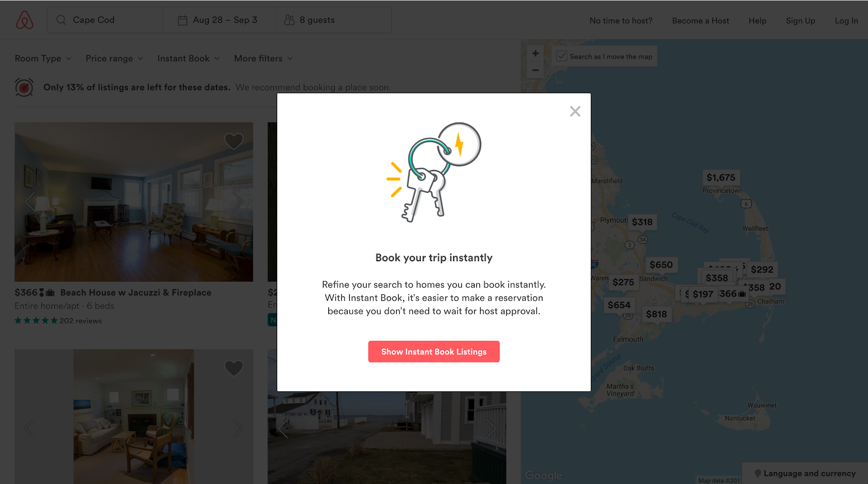Viewport: 868px width, 484px height.
Task: Show previous photo of Beach House listing
Action: tap(30, 202)
